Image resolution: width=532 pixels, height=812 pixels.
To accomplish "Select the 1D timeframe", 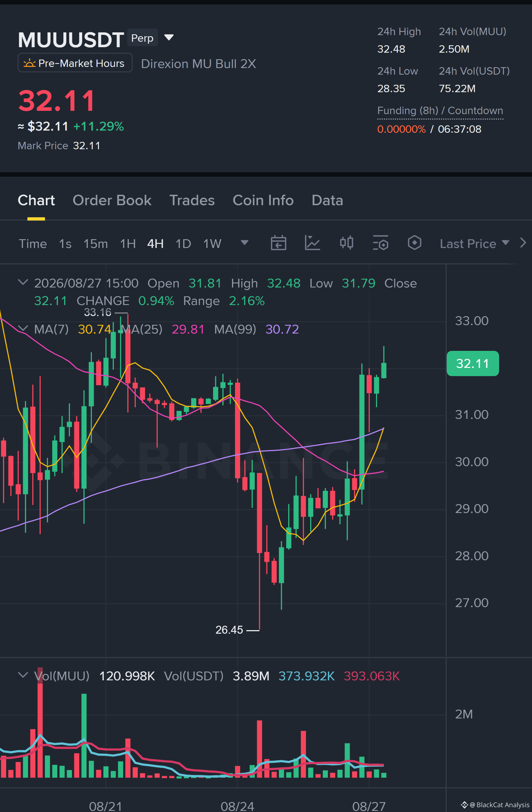I will 183,244.
